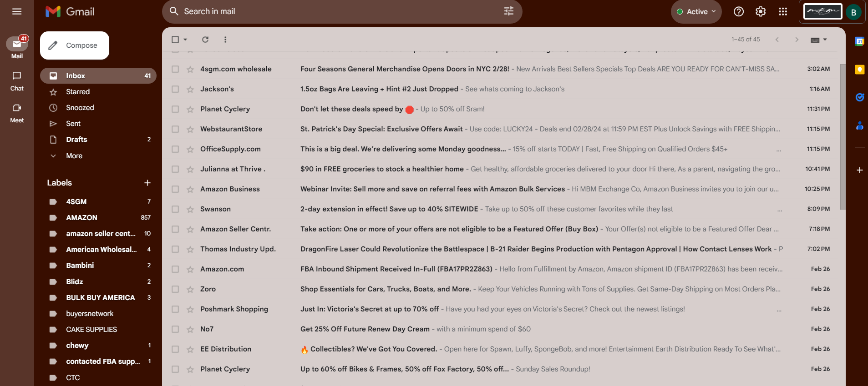Click the message list scrollbar
868x386 pixels.
(843, 136)
